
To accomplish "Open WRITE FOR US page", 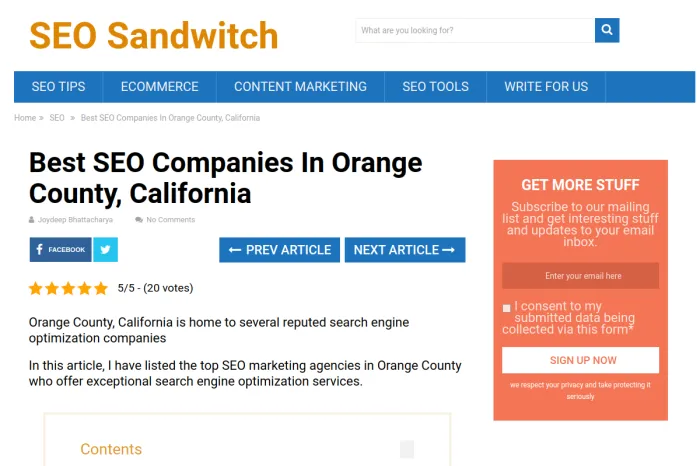I will pyautogui.click(x=546, y=87).
